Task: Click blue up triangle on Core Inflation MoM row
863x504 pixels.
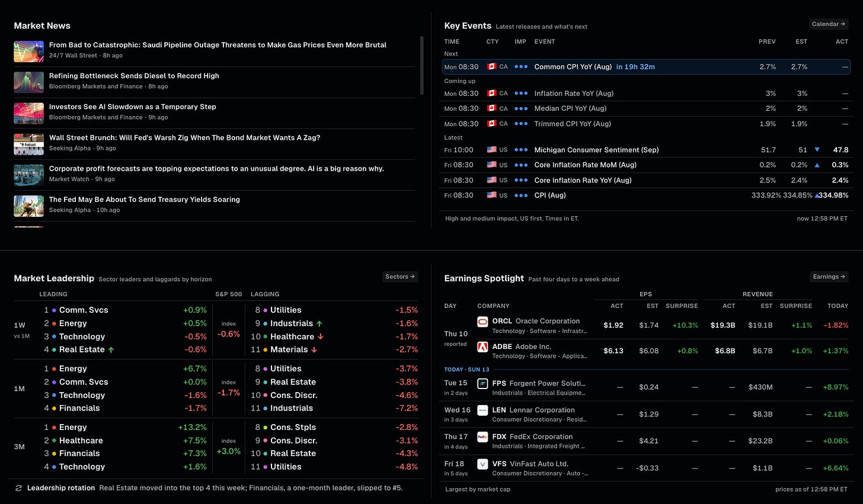Action: (x=817, y=165)
